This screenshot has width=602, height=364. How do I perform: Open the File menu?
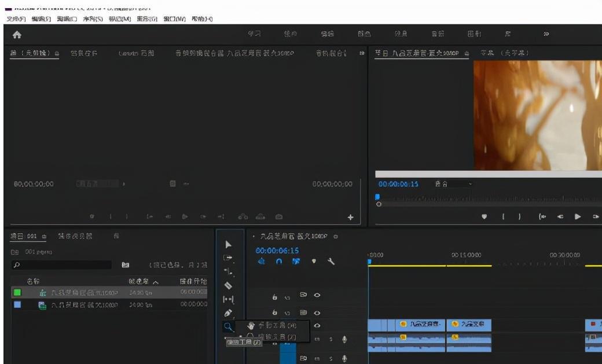[x=16, y=19]
